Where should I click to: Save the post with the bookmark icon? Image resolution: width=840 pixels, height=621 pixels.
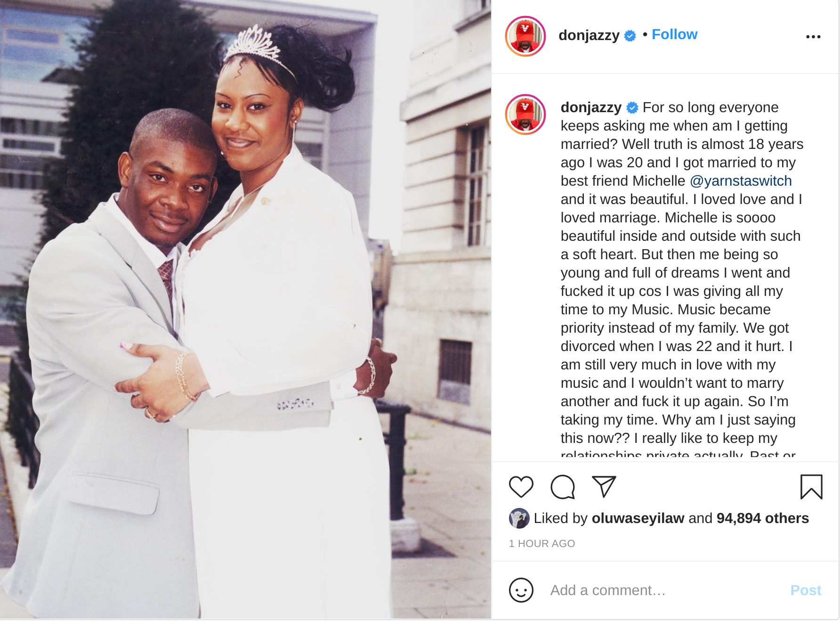click(x=811, y=487)
